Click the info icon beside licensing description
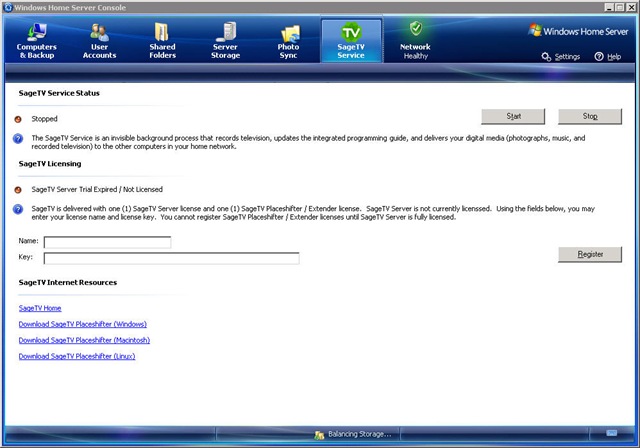The image size is (640, 448). point(18,209)
